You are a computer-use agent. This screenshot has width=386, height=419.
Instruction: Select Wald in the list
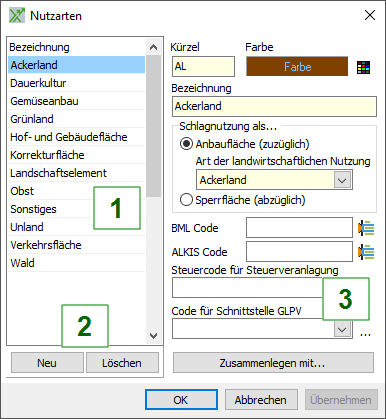[77, 263]
